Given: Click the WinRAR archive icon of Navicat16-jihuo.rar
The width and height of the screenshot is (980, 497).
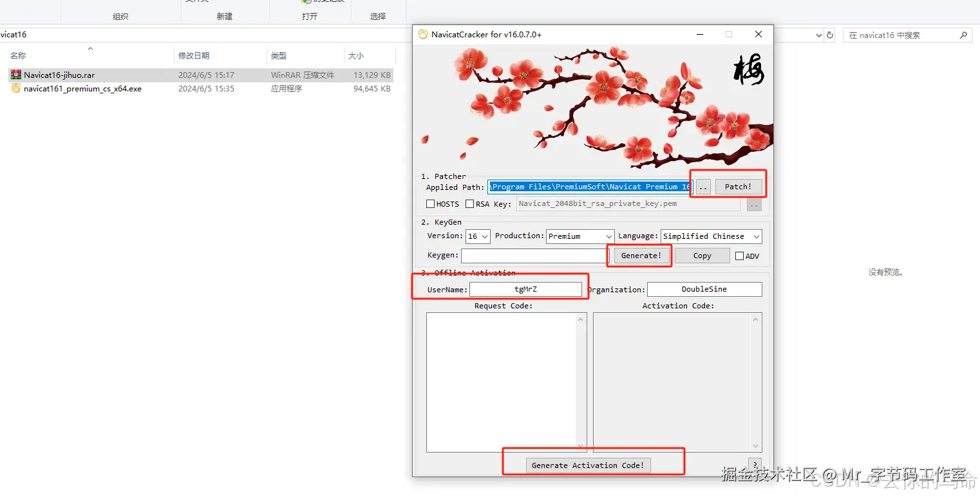Looking at the screenshot, I should click(x=16, y=75).
